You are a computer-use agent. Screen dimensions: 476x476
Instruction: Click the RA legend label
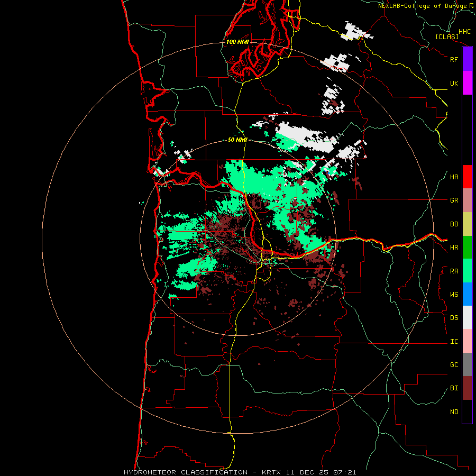pos(454,271)
